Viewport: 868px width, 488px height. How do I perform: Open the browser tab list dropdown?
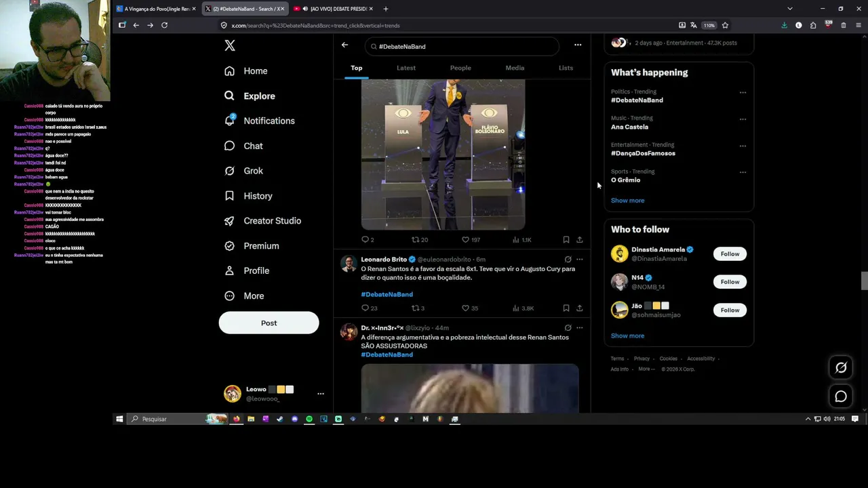[x=789, y=9]
